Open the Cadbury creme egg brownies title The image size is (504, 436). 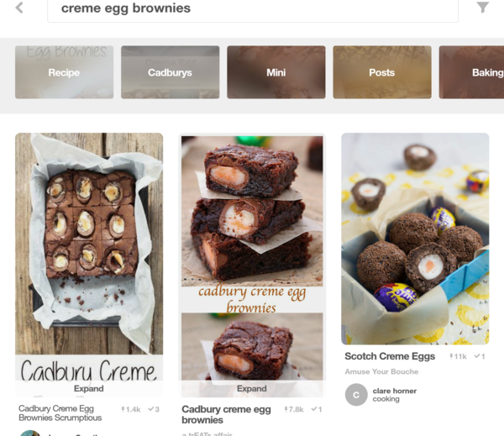pyautogui.click(x=226, y=414)
